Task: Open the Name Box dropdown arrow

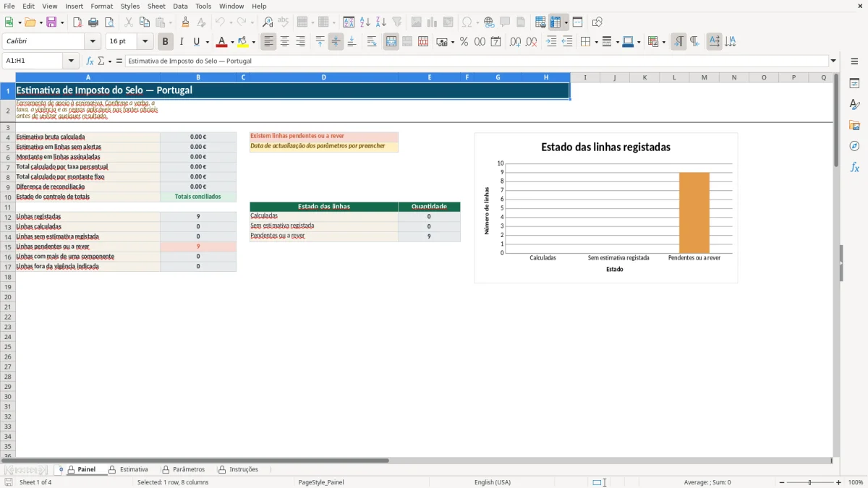Action: [71, 61]
